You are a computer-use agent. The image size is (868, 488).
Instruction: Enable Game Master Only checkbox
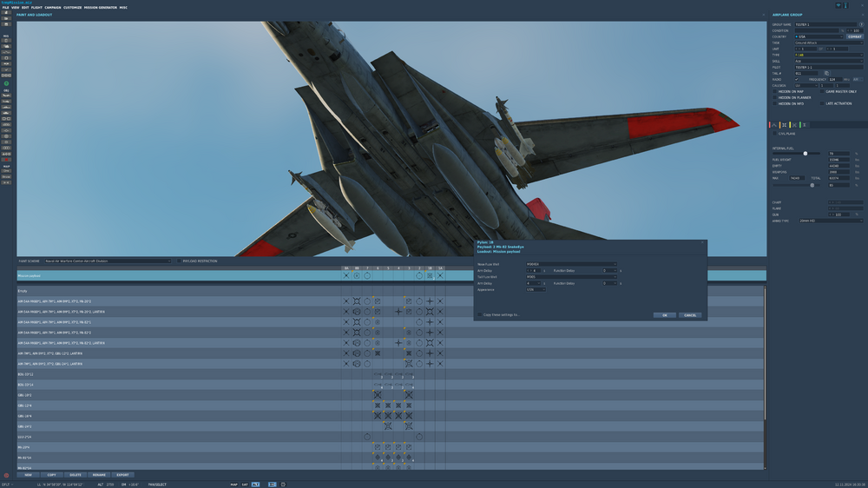coord(822,91)
